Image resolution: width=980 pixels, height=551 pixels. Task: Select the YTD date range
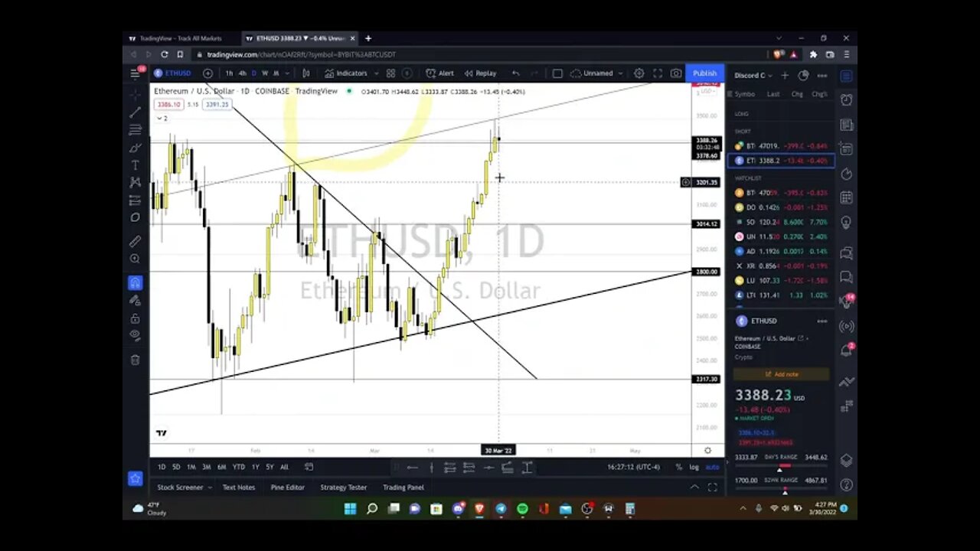point(238,467)
